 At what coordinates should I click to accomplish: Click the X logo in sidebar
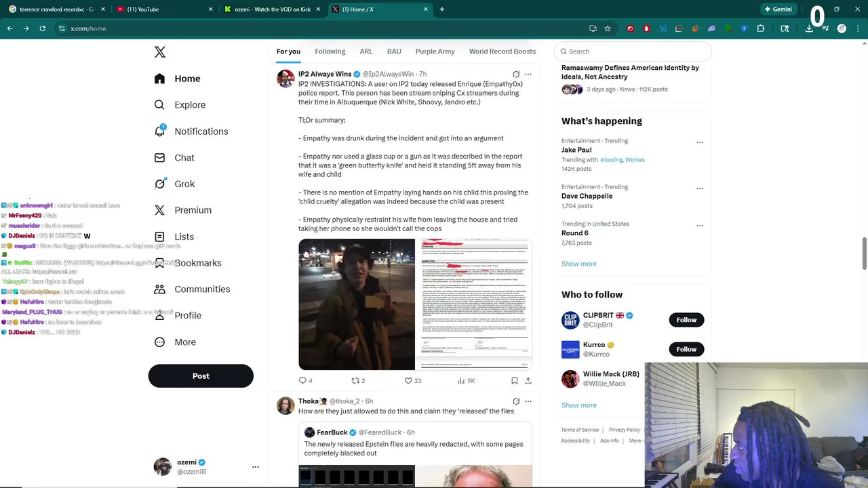click(x=159, y=52)
